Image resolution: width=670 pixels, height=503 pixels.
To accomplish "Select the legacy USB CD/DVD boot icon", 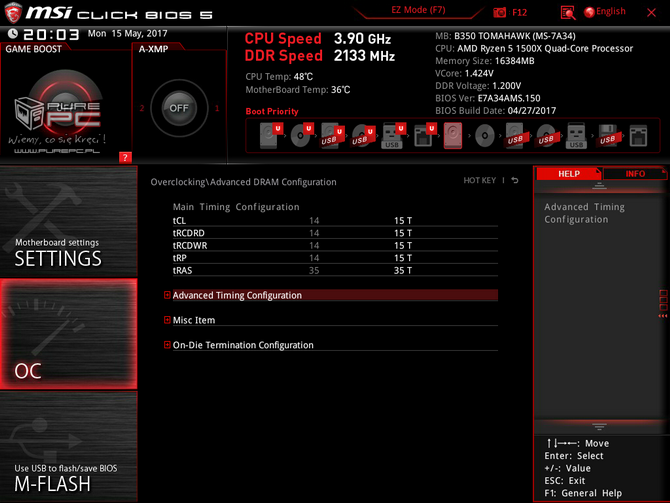I will click(546, 135).
